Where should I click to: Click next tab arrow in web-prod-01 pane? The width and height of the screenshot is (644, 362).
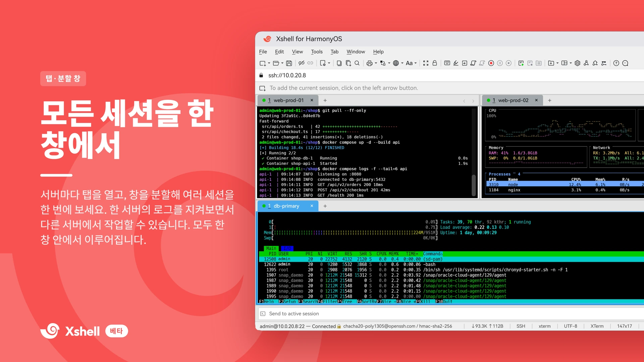point(473,101)
